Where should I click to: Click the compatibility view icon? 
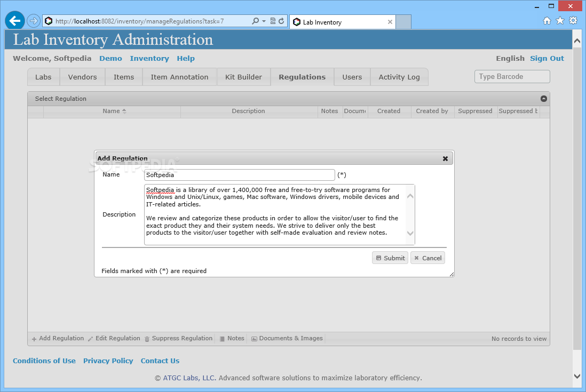tap(273, 21)
